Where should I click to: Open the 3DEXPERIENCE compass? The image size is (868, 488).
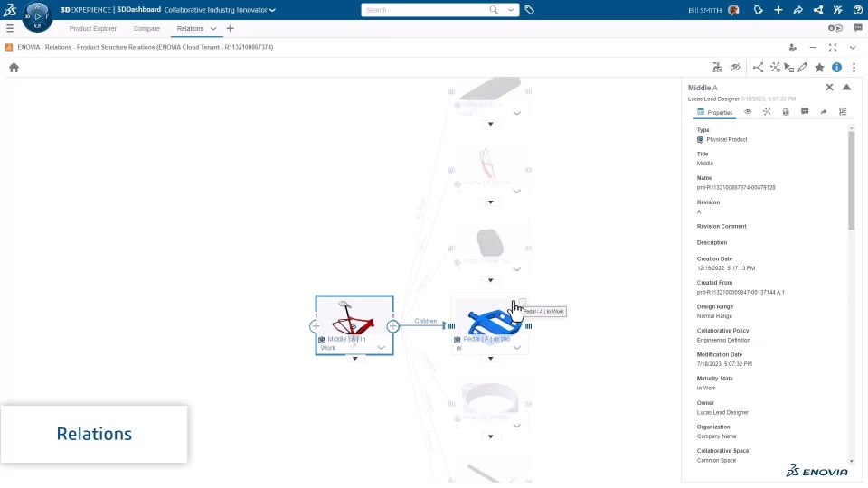(37, 16)
